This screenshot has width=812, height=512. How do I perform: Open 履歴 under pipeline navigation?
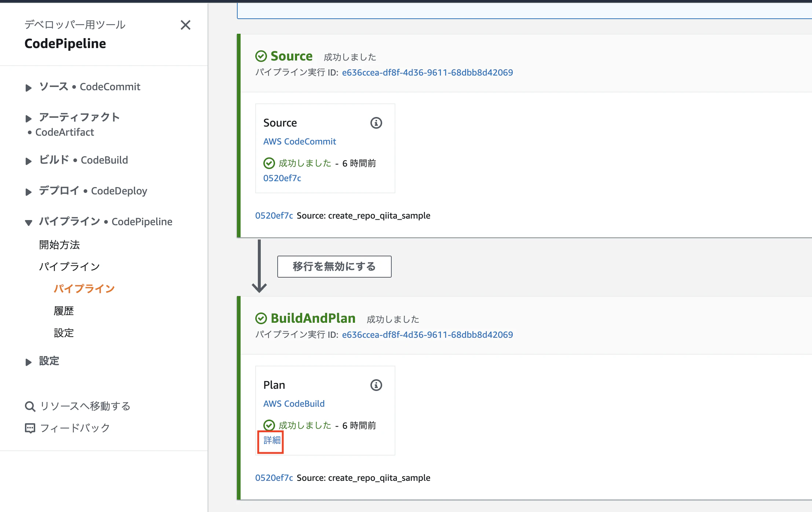64,311
